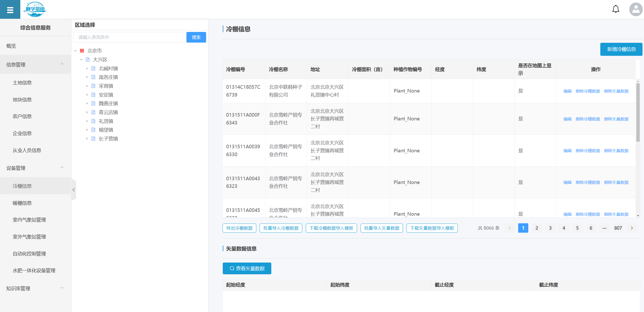Click the document icon beside 北臧村镇
Viewport: 644px width, 312px height.
pos(93,68)
